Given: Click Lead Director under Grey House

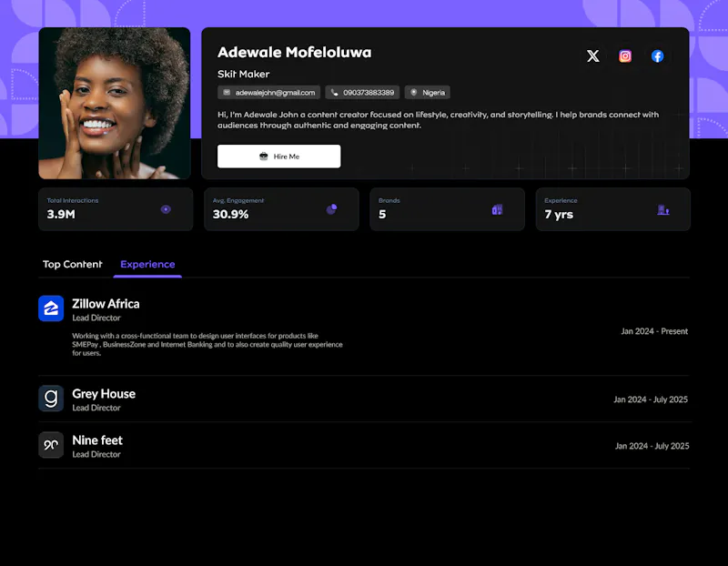Looking at the screenshot, I should (96, 408).
